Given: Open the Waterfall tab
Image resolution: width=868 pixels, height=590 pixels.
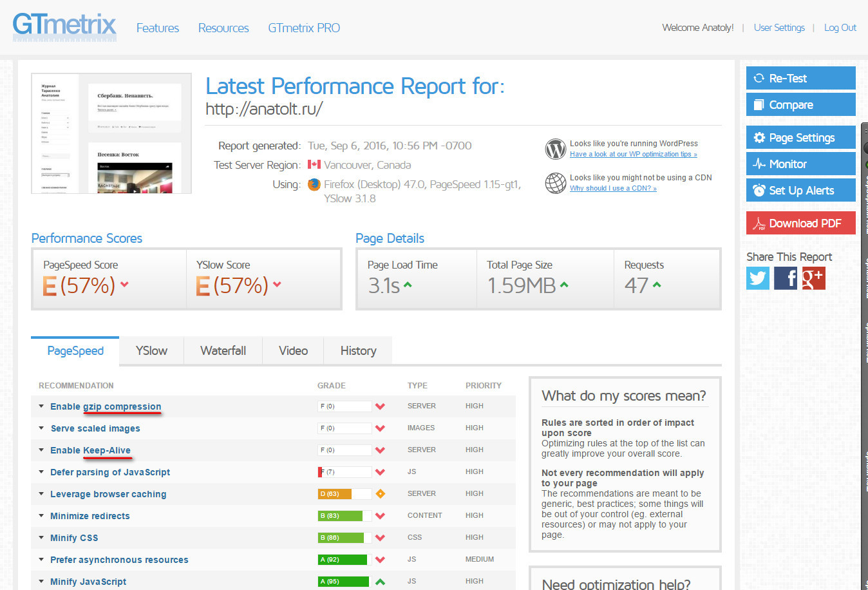Looking at the screenshot, I should [223, 351].
